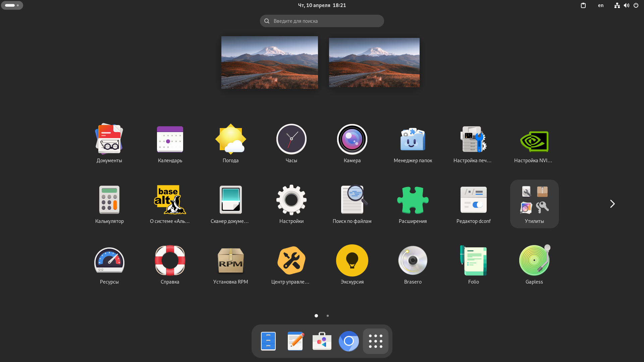Toggle the show applications grid button
This screenshot has width=644, height=362.
pyautogui.click(x=376, y=341)
